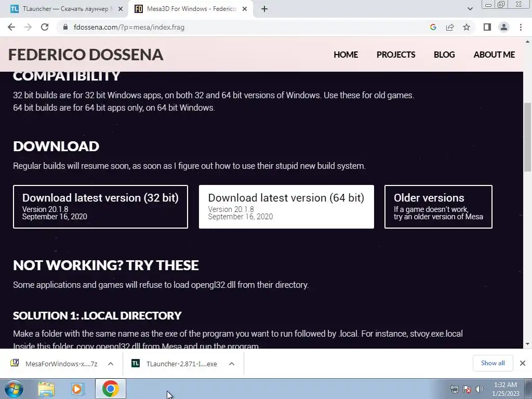Viewport: 532px width, 399px height.
Task: Expand the tab search dropdown
Action: pyautogui.click(x=470, y=9)
